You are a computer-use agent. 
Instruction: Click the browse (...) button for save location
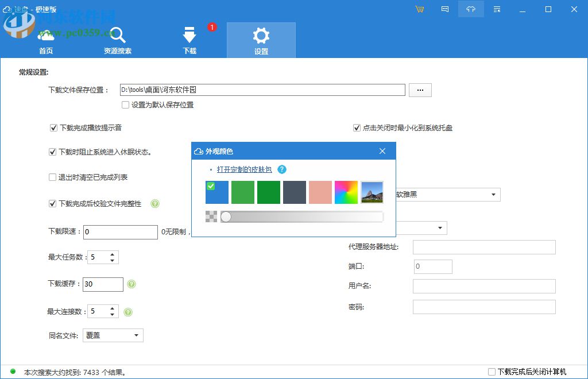point(420,90)
